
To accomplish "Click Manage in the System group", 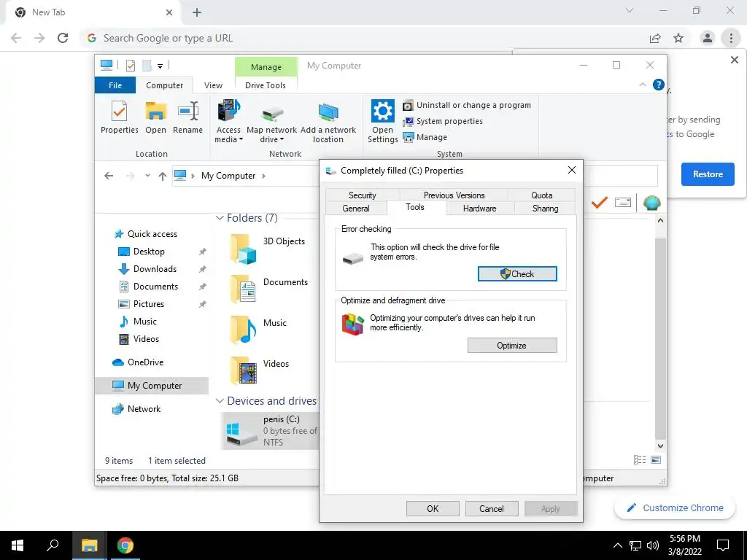I will (425, 137).
